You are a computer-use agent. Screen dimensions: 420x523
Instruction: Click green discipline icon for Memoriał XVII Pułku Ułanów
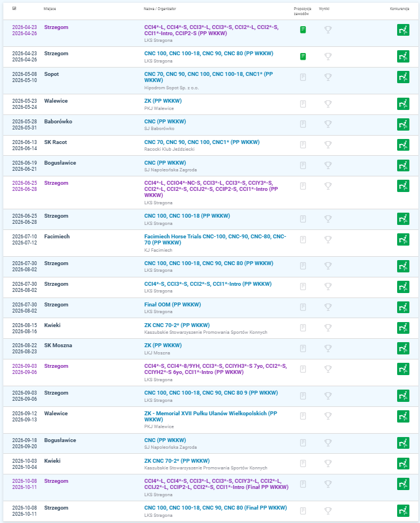click(x=403, y=416)
